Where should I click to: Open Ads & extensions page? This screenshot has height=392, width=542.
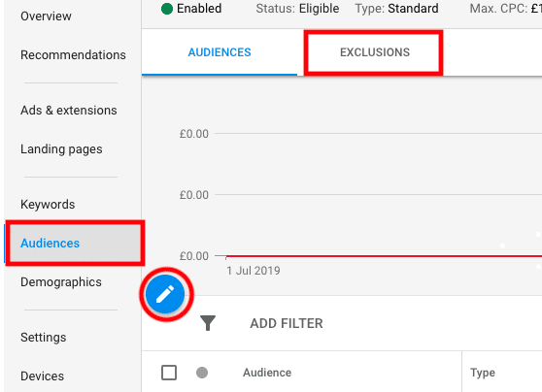pos(68,111)
